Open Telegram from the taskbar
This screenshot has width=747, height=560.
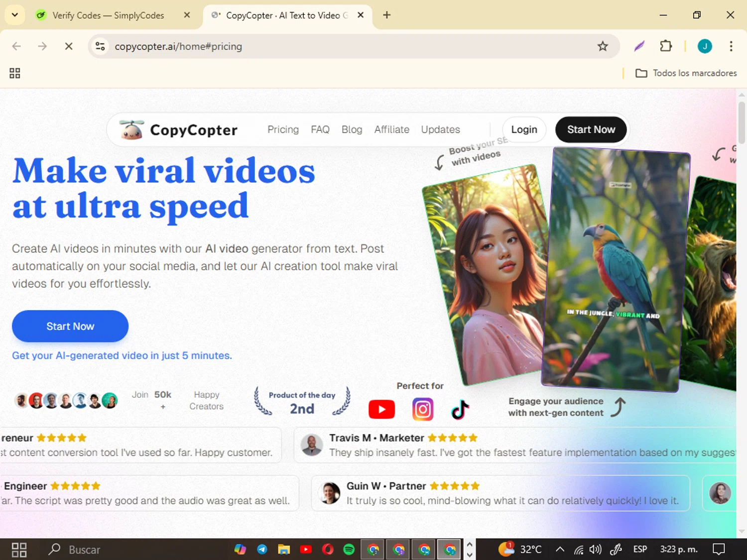(262, 550)
